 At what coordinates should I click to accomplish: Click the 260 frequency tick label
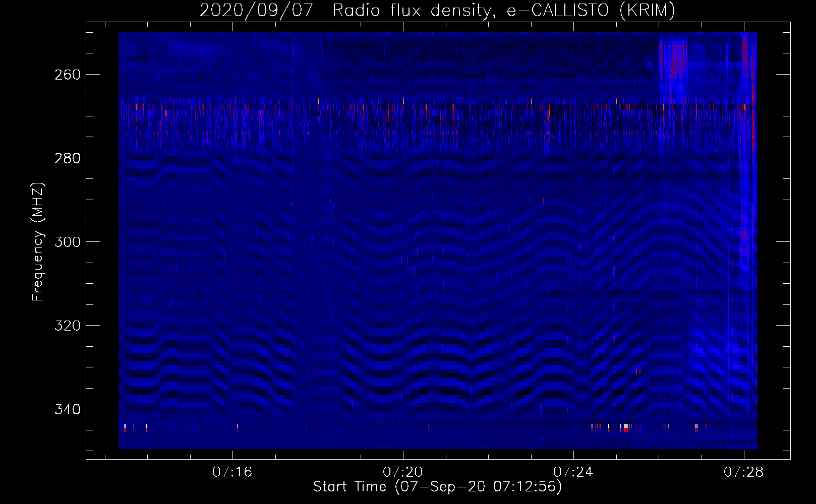67,75
